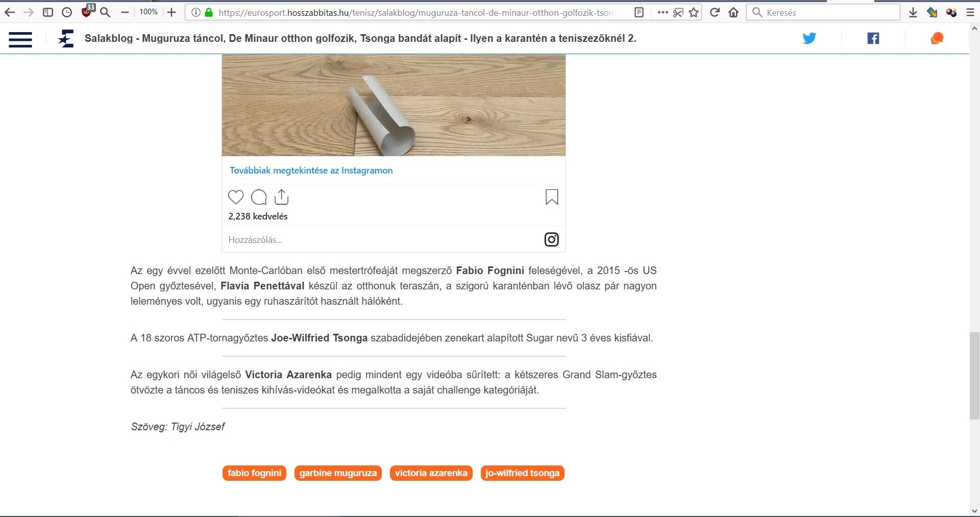Viewport: 980px width, 517px height.
Task: Share article on Twitter
Action: point(810,38)
